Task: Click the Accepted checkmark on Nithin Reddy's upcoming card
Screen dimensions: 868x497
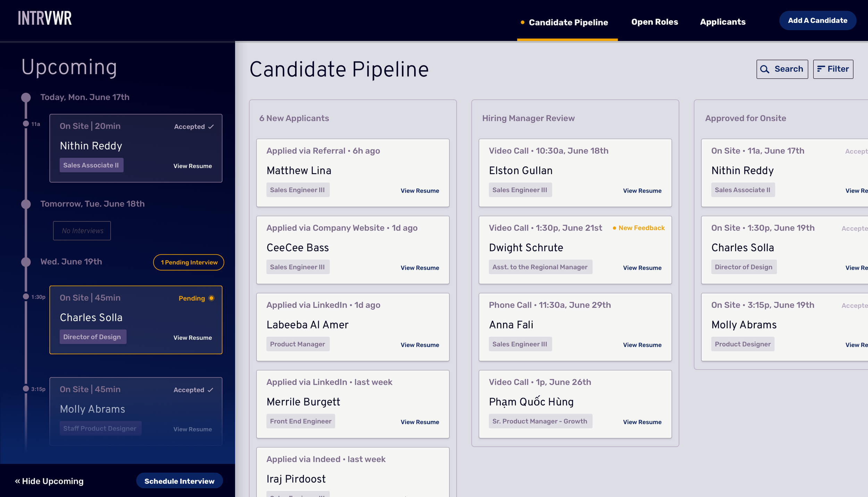Action: (211, 127)
